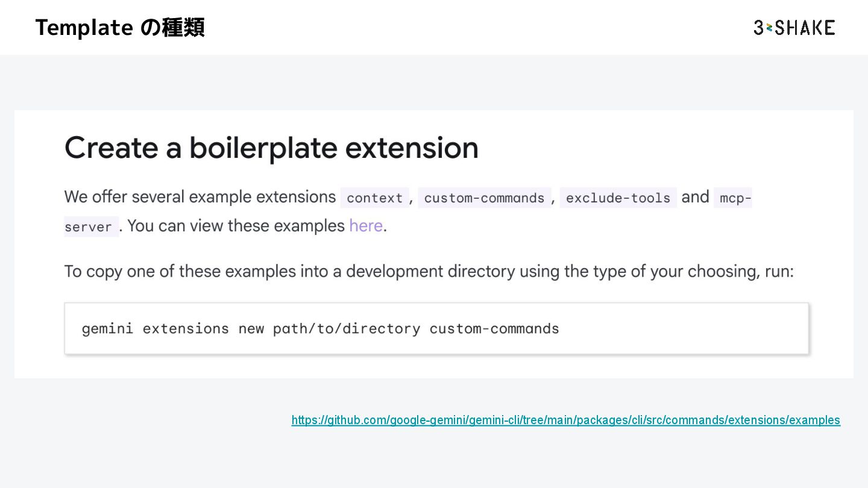The image size is (868, 488).
Task: Select the 'exclude-tools' inline code chip
Action: pos(618,198)
